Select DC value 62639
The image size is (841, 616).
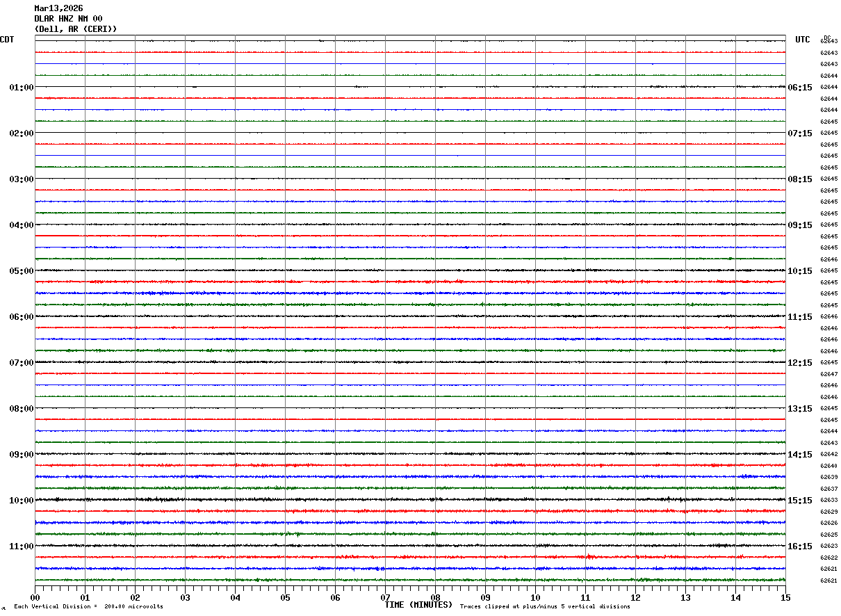point(828,478)
